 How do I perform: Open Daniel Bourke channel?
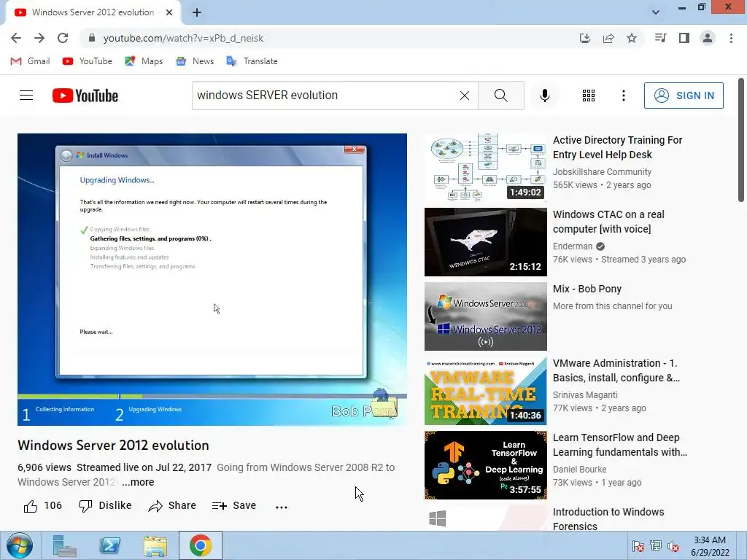tap(579, 469)
